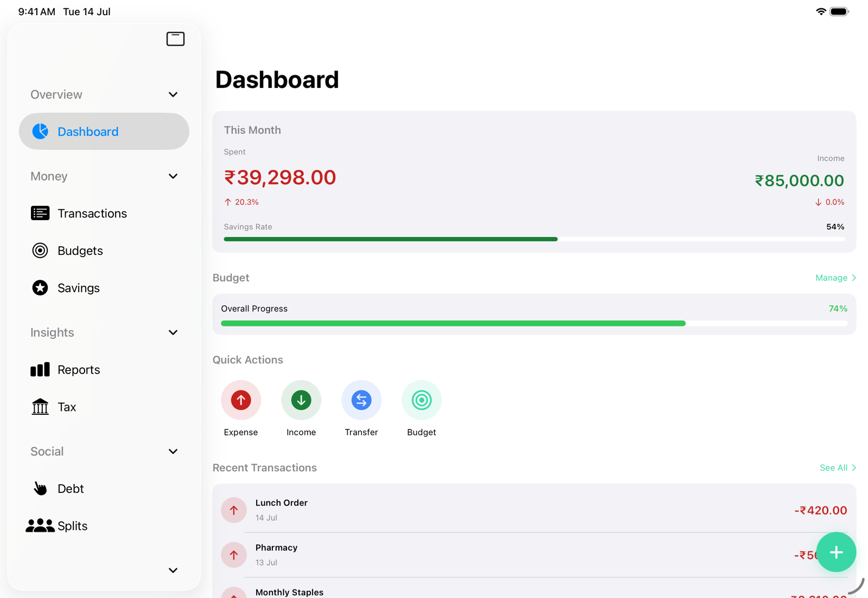Tap the red Expense quick action icon
Viewport: 868px width, 598px height.
point(241,400)
